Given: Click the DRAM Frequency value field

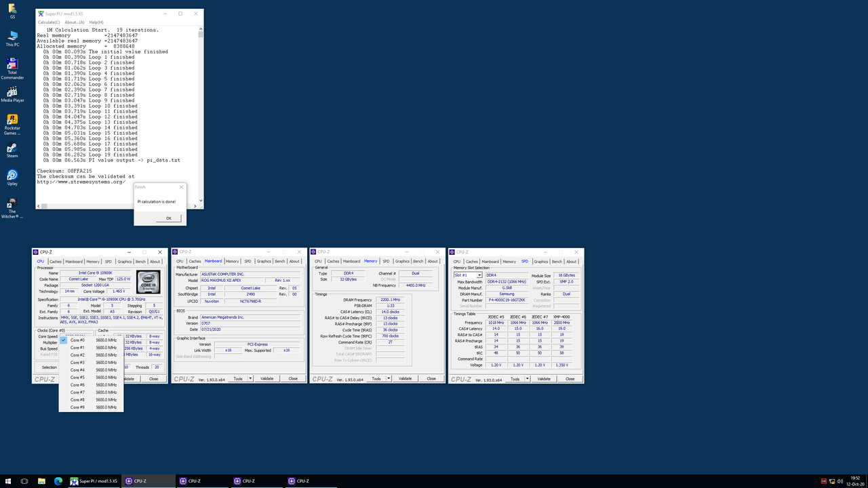Looking at the screenshot, I should click(390, 300).
